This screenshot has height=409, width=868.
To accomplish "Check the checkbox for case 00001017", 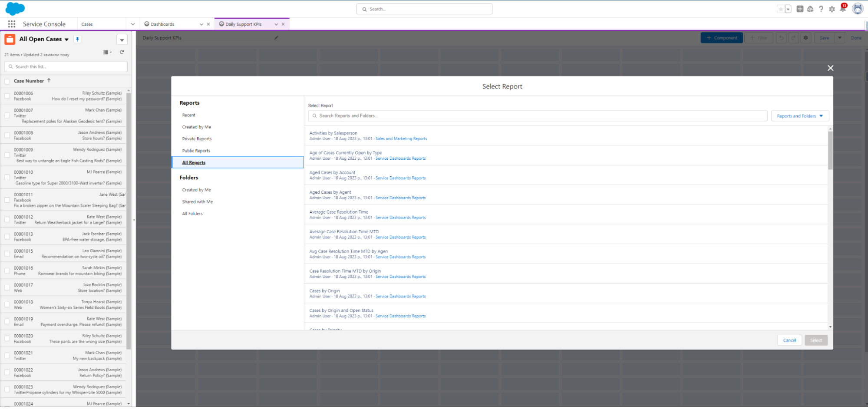I will pos(7,287).
